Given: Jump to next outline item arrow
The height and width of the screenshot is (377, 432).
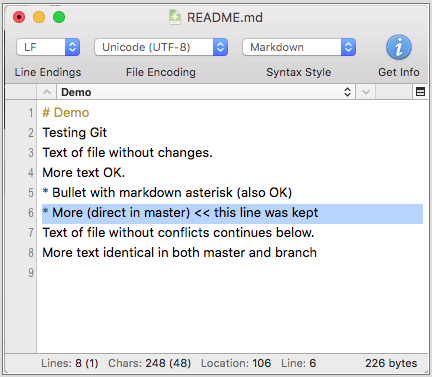Looking at the screenshot, I should (x=366, y=92).
